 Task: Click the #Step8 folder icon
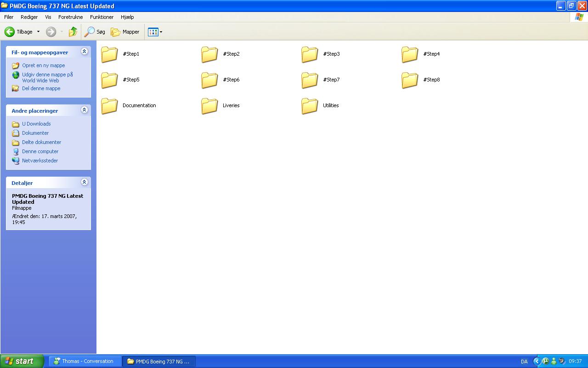(x=410, y=80)
